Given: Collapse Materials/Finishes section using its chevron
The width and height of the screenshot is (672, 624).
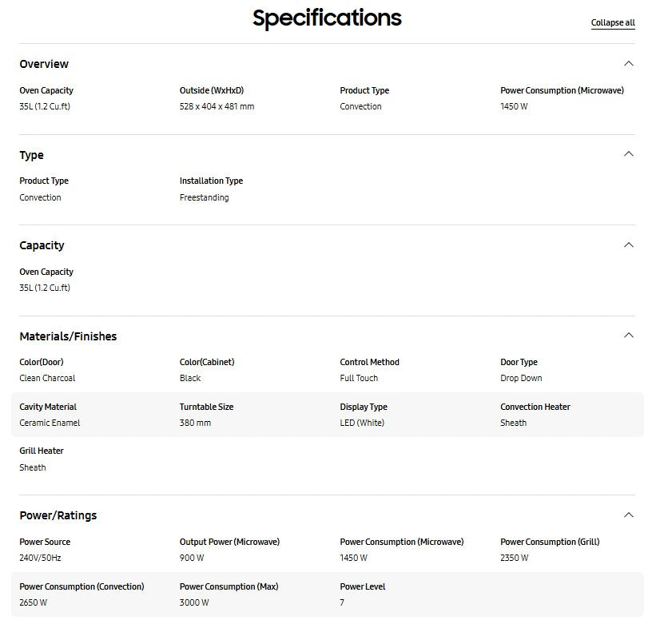Looking at the screenshot, I should [628, 336].
